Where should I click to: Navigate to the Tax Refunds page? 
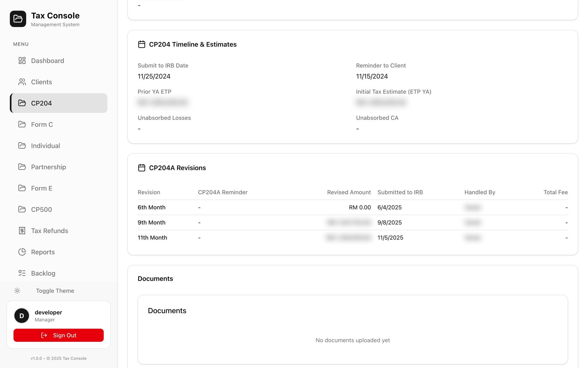(x=59, y=231)
